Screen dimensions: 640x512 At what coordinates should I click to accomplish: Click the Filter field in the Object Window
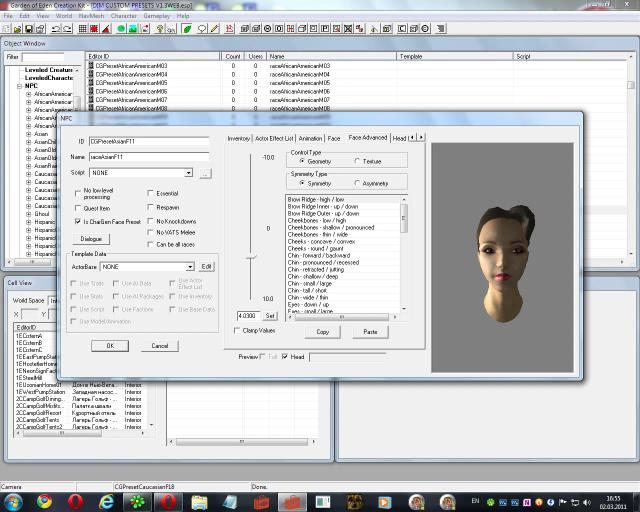(42, 57)
